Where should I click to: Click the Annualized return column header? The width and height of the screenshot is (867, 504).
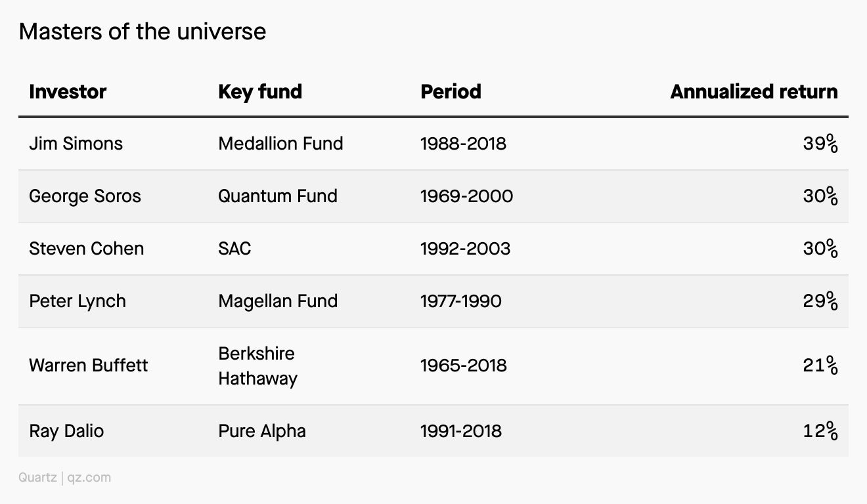(754, 92)
